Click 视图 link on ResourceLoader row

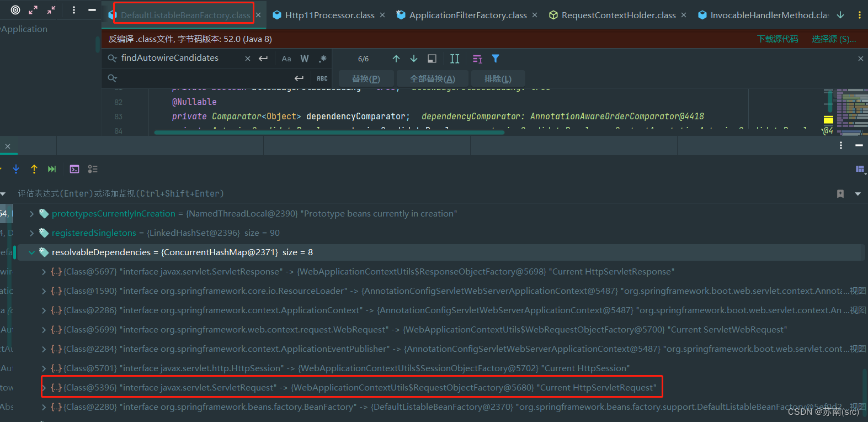click(x=858, y=291)
